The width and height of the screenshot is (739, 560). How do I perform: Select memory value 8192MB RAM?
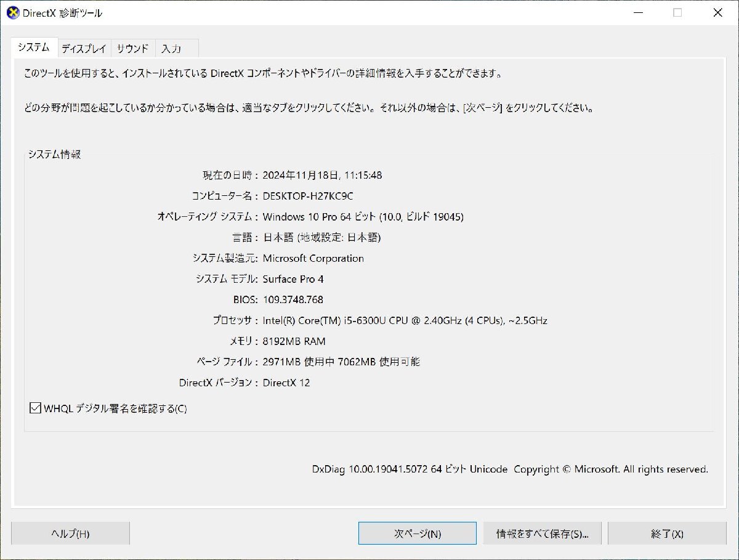pos(294,341)
